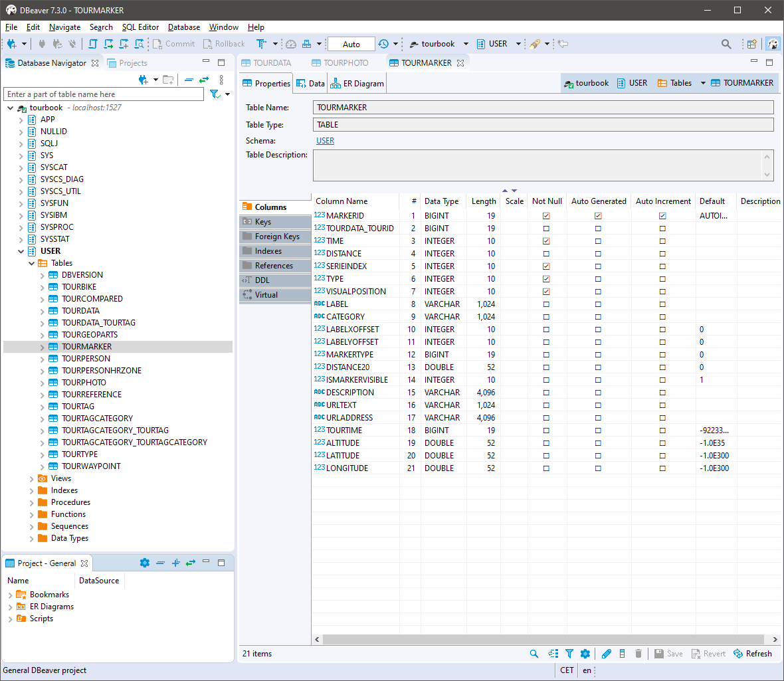Open the SQL Editor menu
This screenshot has height=681, width=784.
pos(140,27)
